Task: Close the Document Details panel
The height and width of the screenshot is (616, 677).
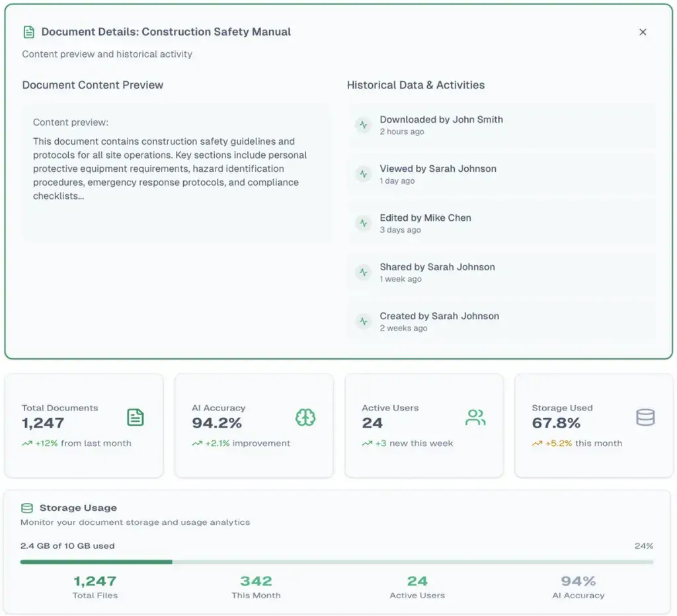Action: point(643,32)
